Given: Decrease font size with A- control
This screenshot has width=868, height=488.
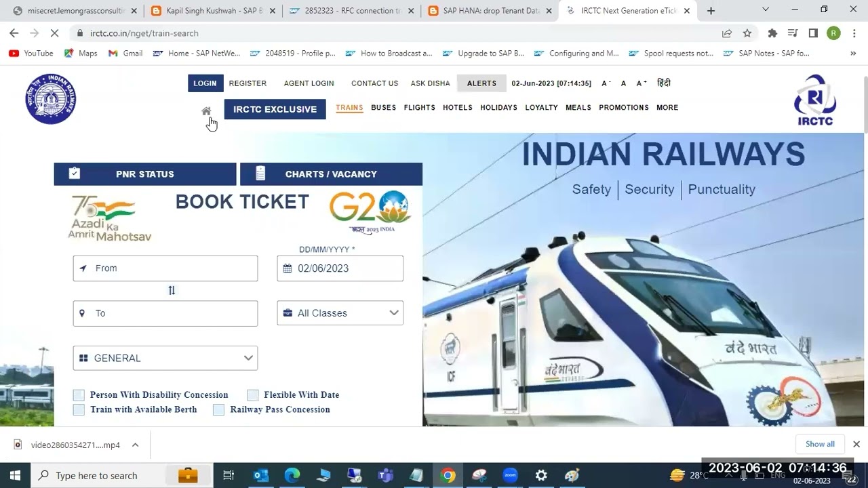Looking at the screenshot, I should tap(606, 83).
